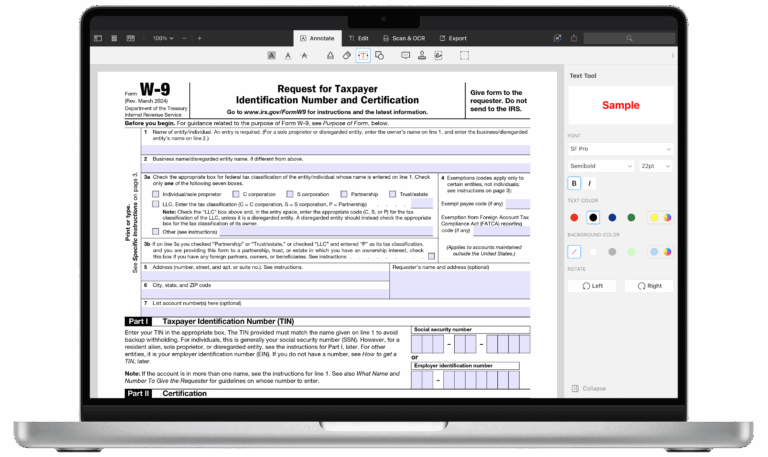
Task: Select the Text box tool
Action: pyautogui.click(x=363, y=56)
